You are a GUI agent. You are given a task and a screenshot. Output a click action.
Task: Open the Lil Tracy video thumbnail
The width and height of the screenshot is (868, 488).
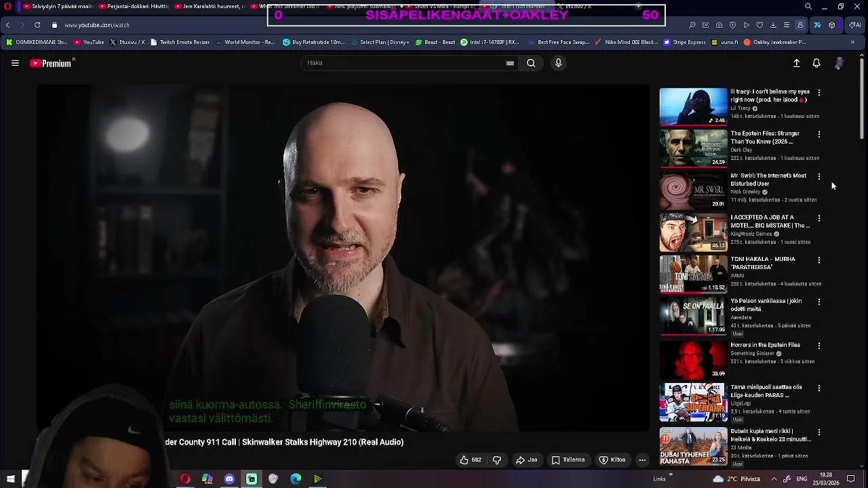pos(693,106)
